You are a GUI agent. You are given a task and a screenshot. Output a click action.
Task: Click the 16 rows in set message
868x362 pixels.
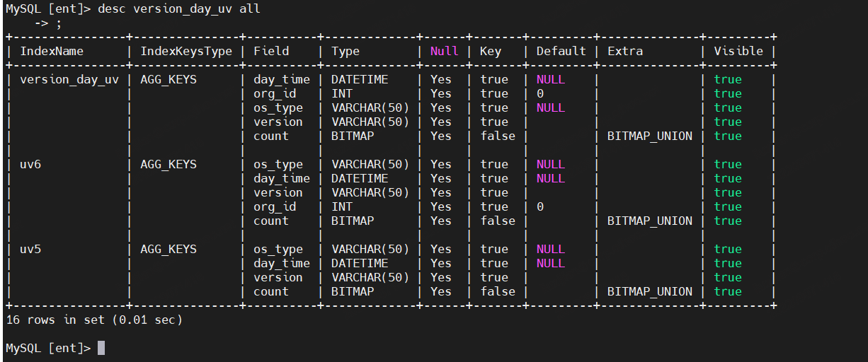tap(94, 320)
